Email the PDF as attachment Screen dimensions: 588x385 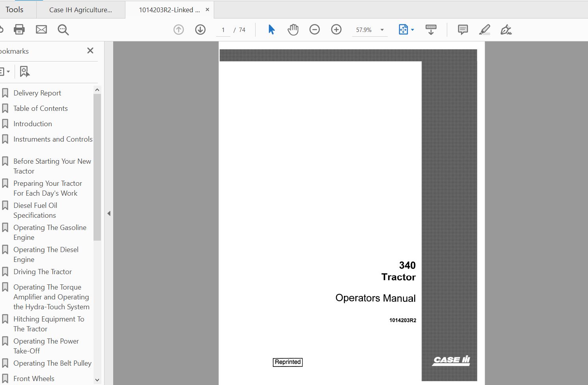41,29
